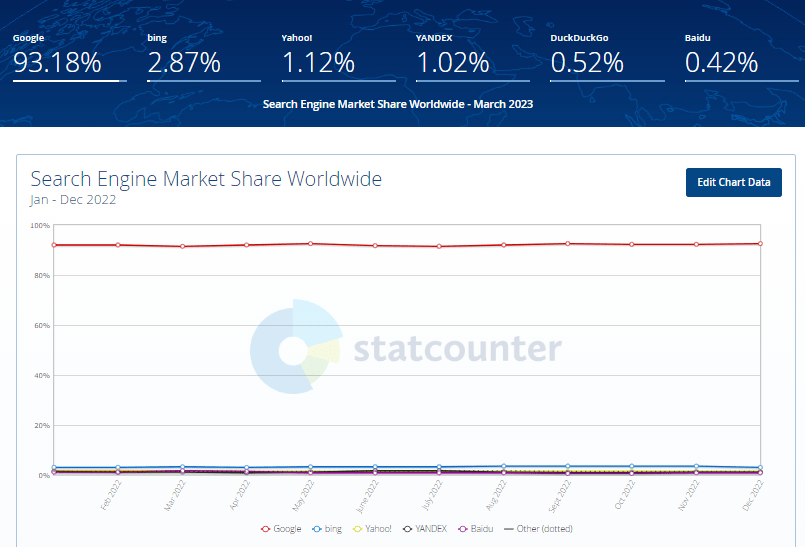Click the Jan - Dec 2022 subtitle

[73, 199]
